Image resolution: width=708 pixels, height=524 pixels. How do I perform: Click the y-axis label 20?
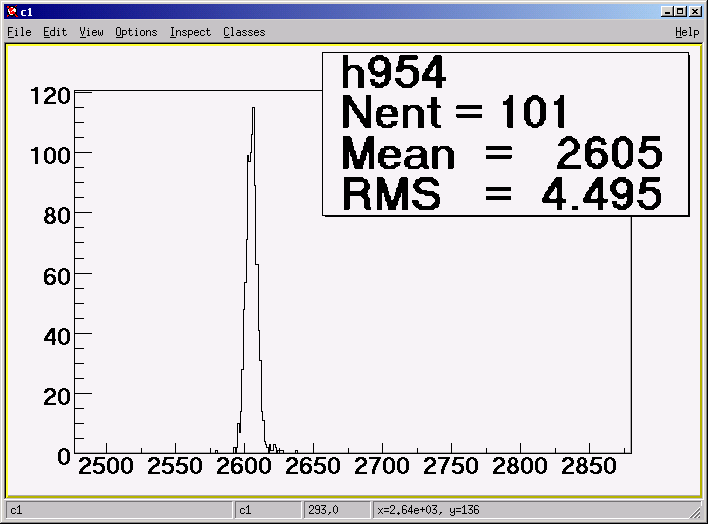[57, 397]
